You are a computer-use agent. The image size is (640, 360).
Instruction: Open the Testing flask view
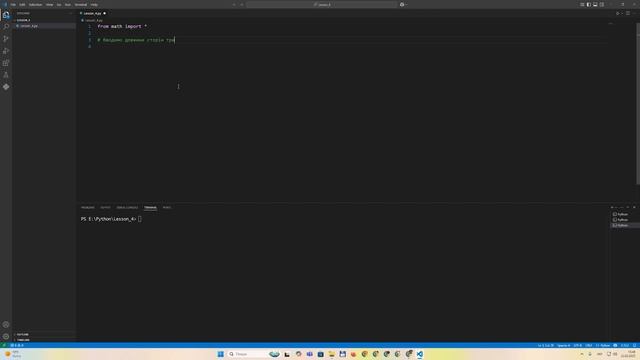point(6,75)
